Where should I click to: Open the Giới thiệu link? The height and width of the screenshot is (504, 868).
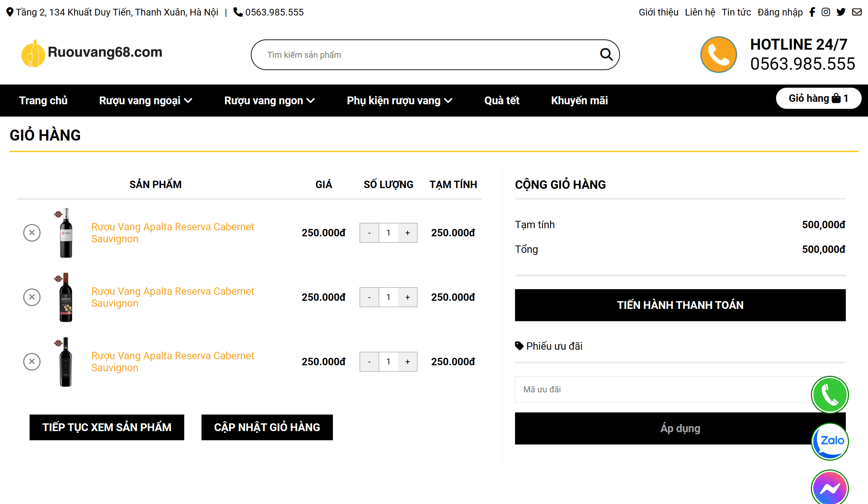(658, 12)
